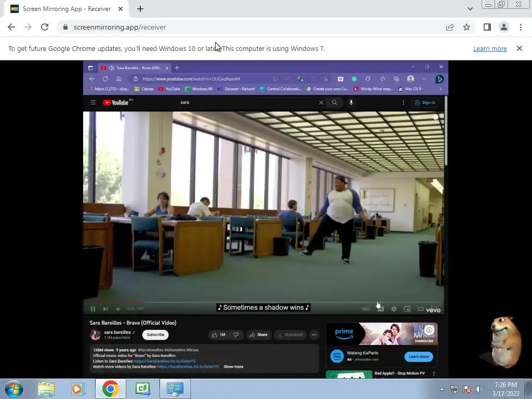Viewport: 532px width, 399px height.
Task: Click Edge back arrow in mirrored window
Action: tap(91, 79)
